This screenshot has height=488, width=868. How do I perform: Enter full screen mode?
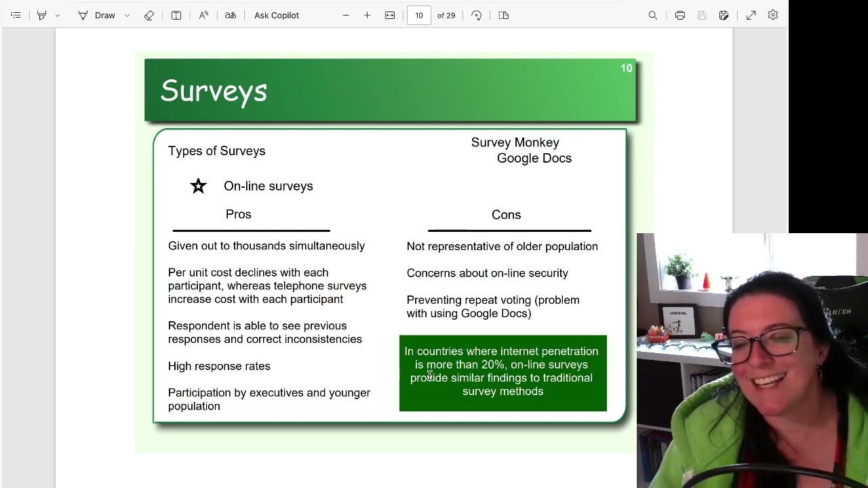(x=751, y=15)
